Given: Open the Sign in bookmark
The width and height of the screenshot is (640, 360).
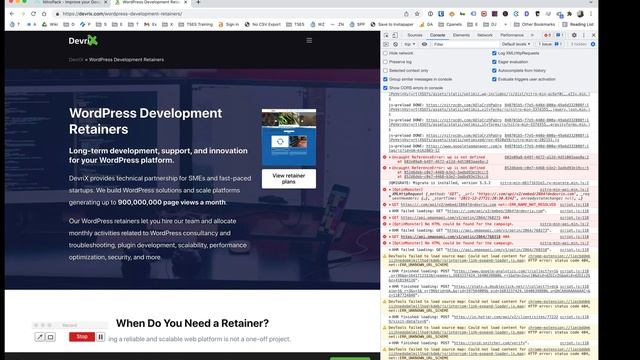Looking at the screenshot, I should (229, 24).
